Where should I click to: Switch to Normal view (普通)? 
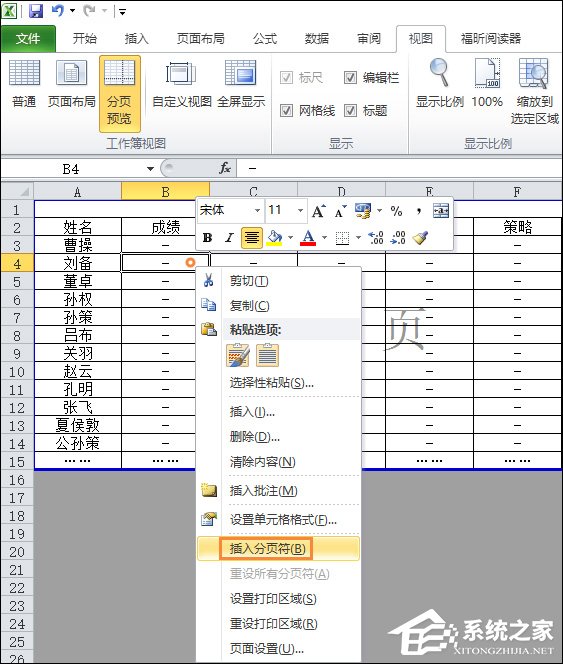[x=24, y=84]
